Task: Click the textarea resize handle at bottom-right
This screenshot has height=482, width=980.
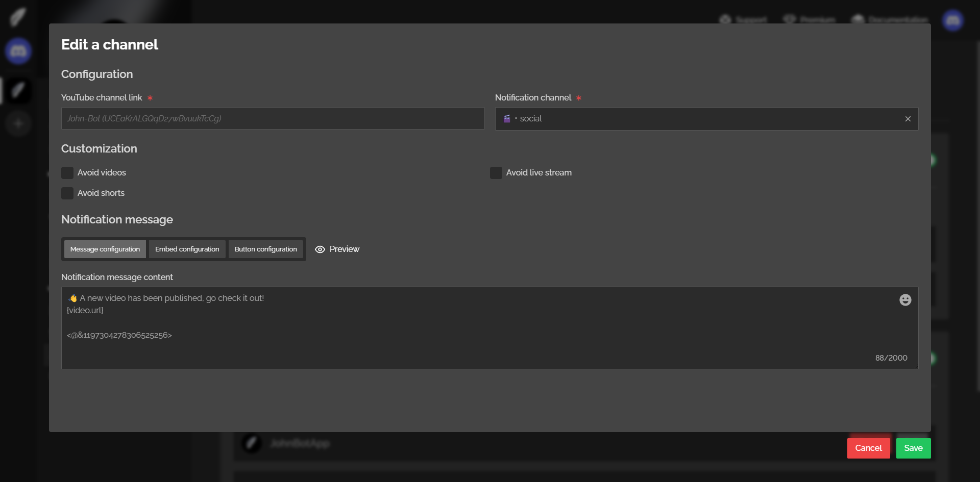Action: 916,366
